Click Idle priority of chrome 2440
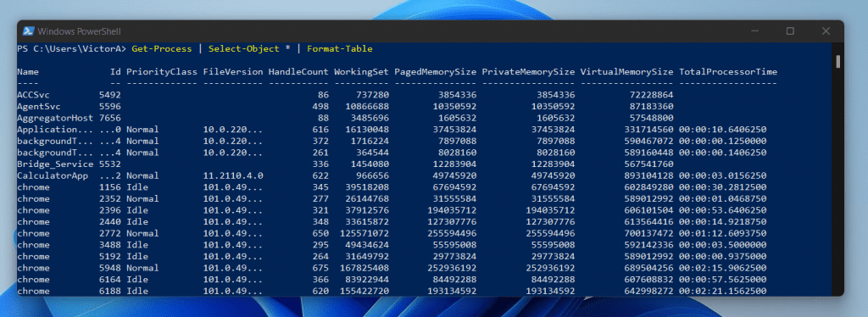This screenshot has height=317, width=868. (x=137, y=222)
